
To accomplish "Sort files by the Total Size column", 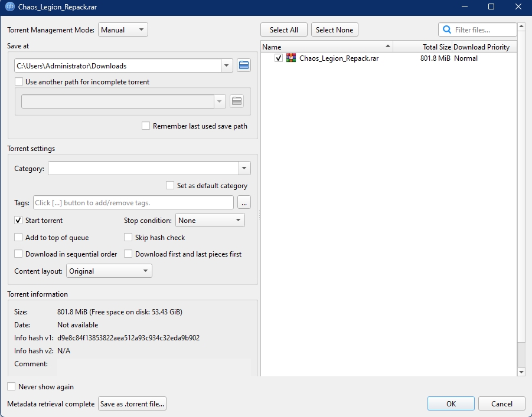I will (422, 47).
